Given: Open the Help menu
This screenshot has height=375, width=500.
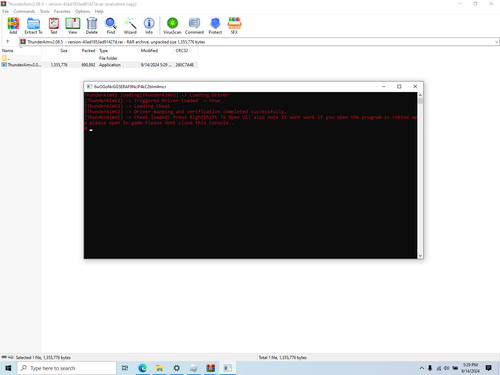Looking at the screenshot, I should coord(99,11).
